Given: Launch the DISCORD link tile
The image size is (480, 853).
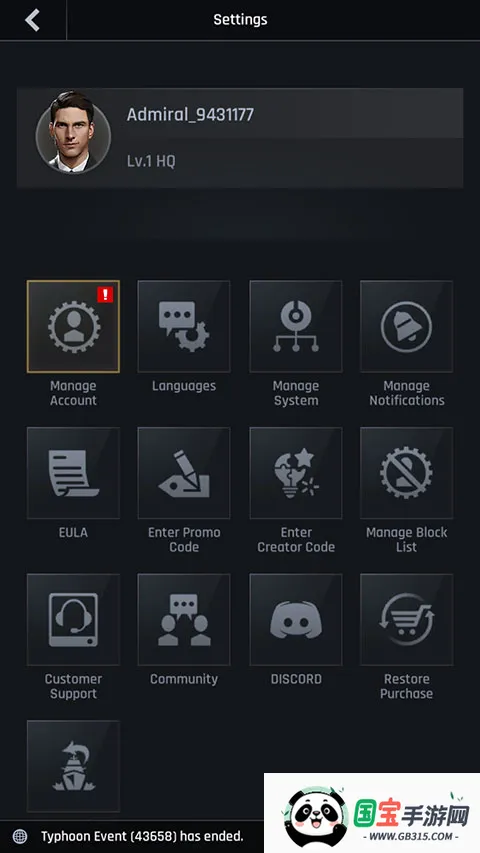Looking at the screenshot, I should coord(296,620).
